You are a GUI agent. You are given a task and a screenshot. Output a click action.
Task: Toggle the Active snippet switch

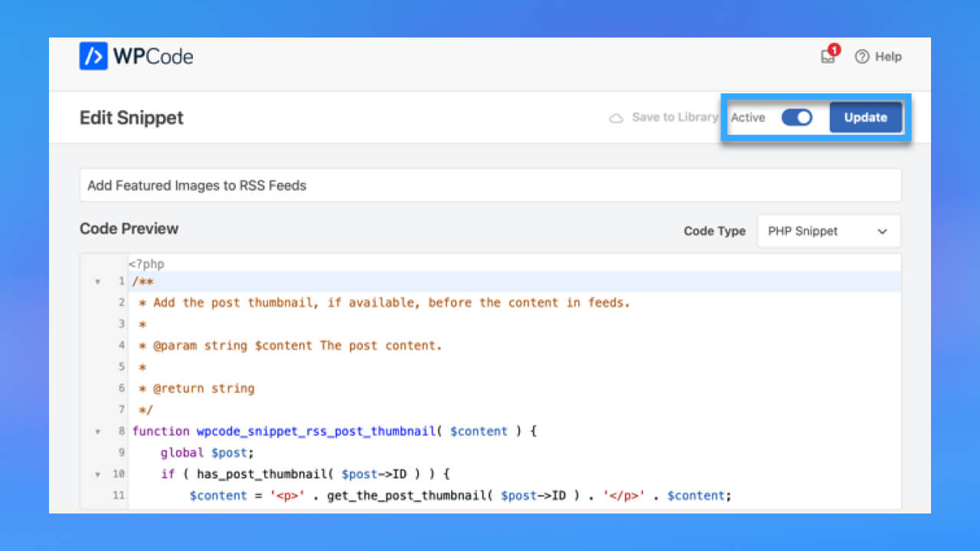[796, 117]
